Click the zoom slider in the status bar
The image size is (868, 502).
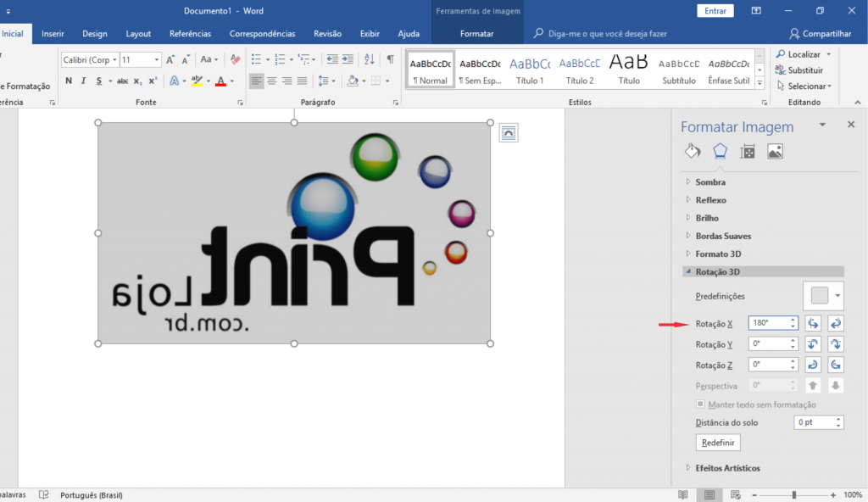click(793, 494)
